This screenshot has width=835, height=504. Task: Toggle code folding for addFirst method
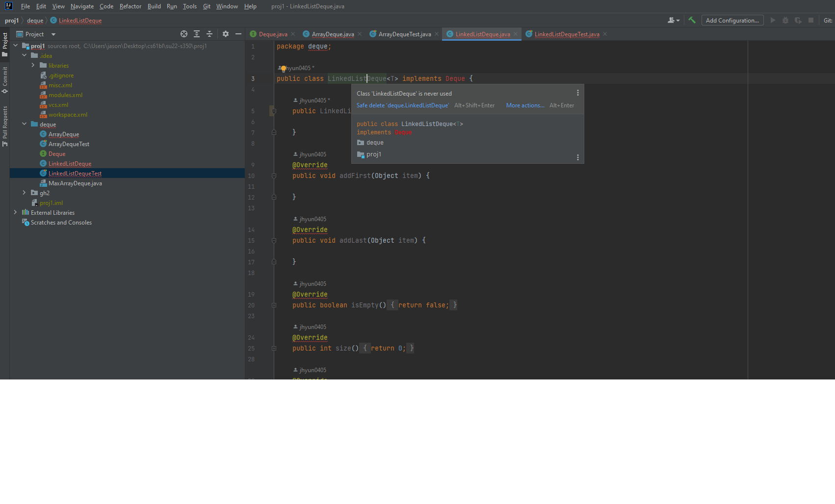tap(274, 176)
